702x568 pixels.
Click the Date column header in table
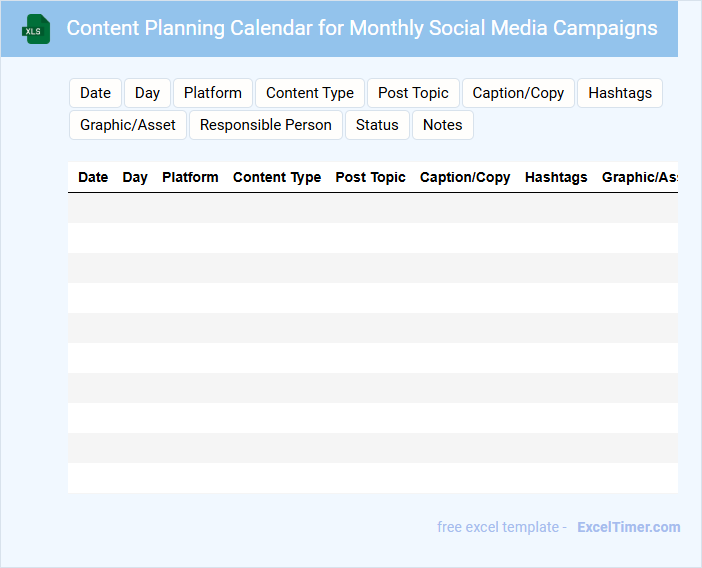[93, 177]
